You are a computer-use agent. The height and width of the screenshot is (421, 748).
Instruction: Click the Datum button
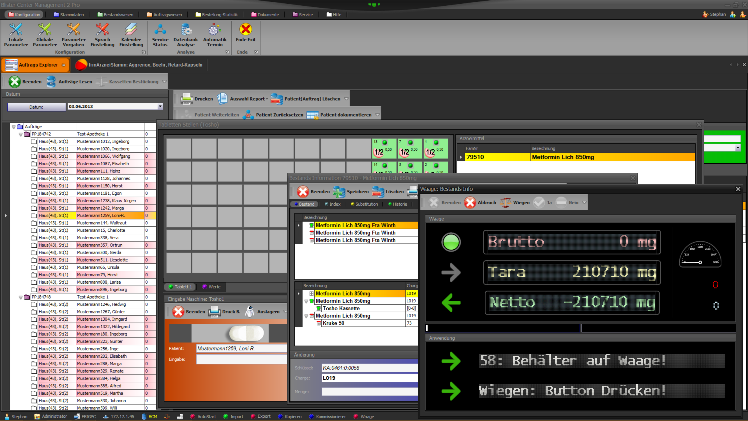point(37,107)
